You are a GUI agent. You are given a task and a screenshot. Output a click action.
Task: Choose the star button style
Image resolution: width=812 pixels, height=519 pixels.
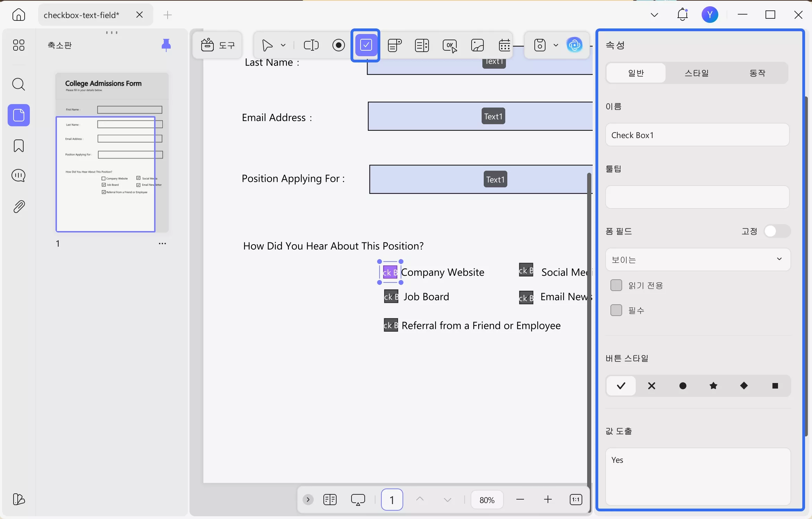click(713, 386)
